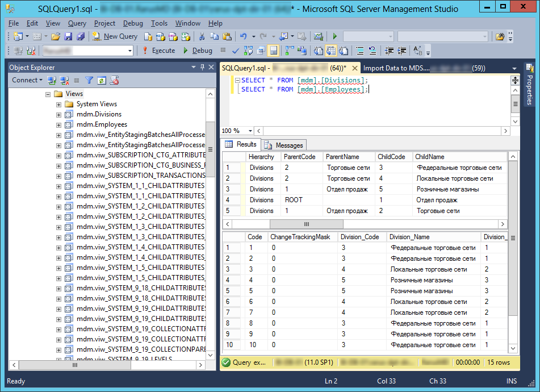Open the available databases dropdown
The width and height of the screenshot is (540, 392).
[130, 51]
